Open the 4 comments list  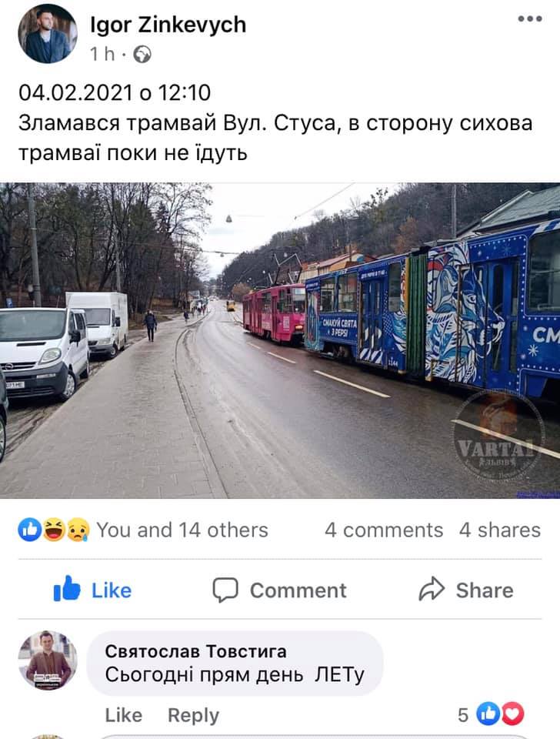coord(384,530)
